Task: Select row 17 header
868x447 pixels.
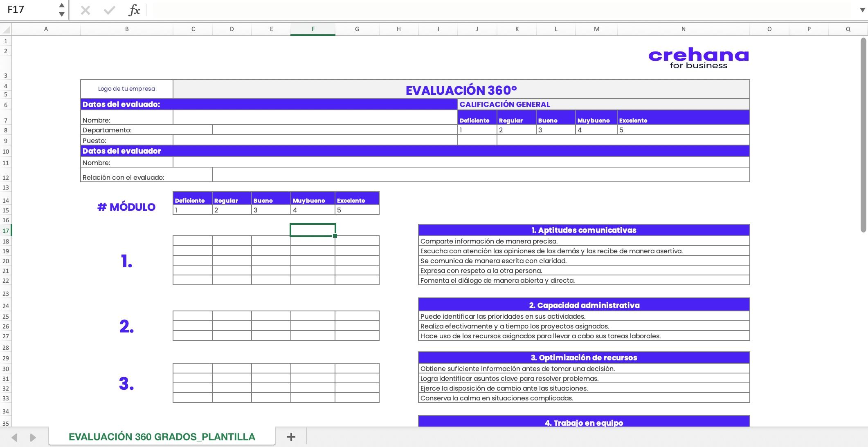Action: tap(6, 230)
